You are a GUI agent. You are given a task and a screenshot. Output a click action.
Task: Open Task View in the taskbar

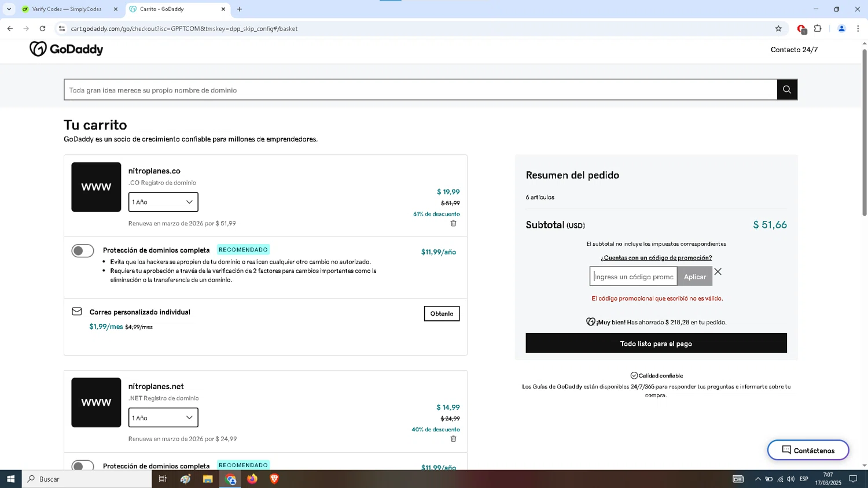click(163, 479)
